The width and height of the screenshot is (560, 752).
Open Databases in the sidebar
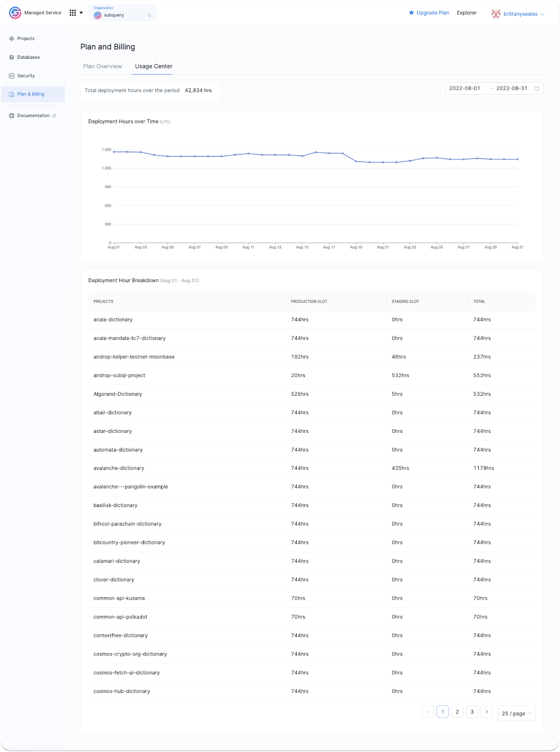pos(33,57)
